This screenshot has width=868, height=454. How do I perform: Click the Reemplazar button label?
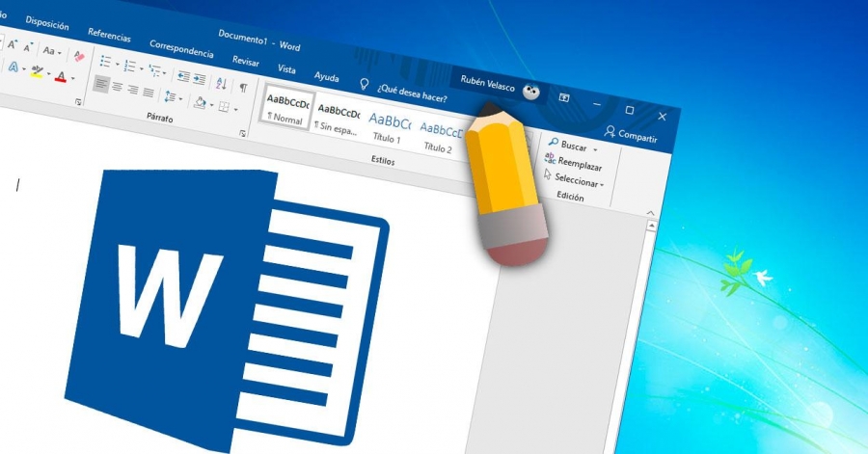[580, 164]
